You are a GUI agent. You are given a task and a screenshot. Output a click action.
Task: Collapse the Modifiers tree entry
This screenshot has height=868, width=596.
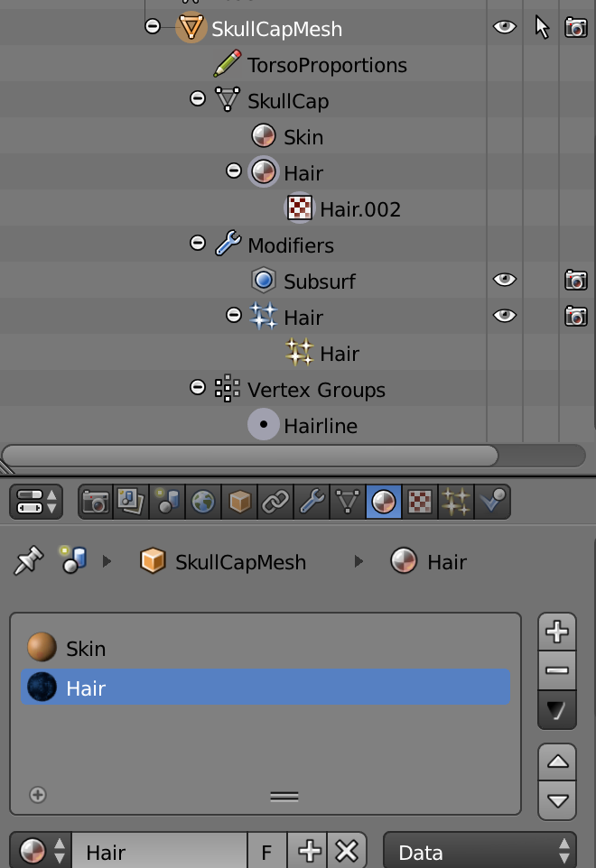tap(198, 243)
